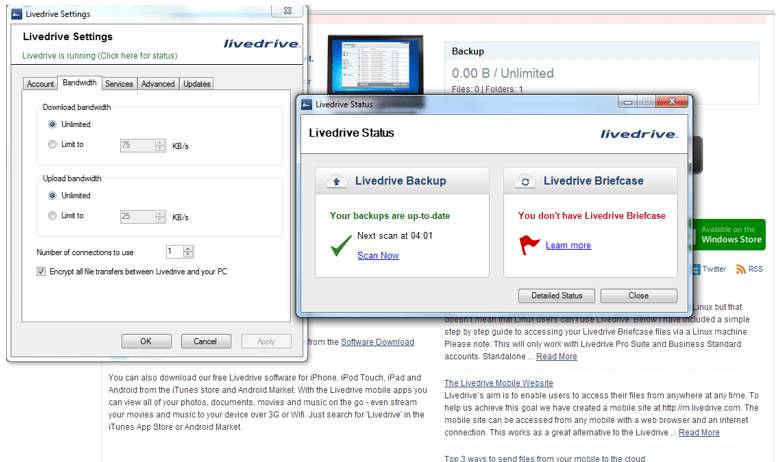783x462 pixels.
Task: Click the Livedrive Settings title bar icon
Action: [16, 14]
